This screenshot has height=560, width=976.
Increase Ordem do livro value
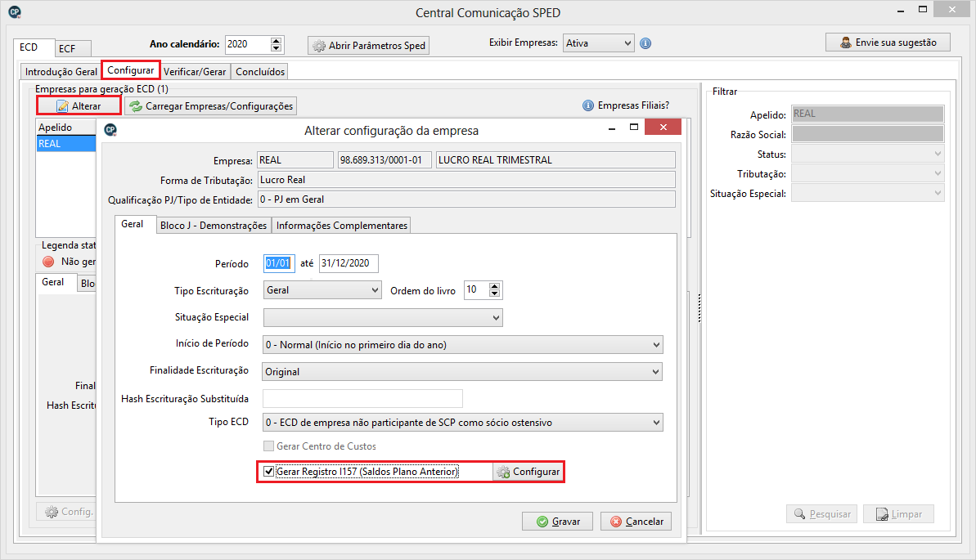[x=495, y=286]
